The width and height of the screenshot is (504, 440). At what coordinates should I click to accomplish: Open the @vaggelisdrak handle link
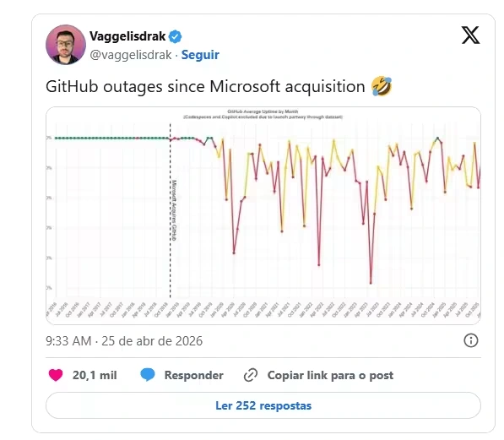(131, 55)
